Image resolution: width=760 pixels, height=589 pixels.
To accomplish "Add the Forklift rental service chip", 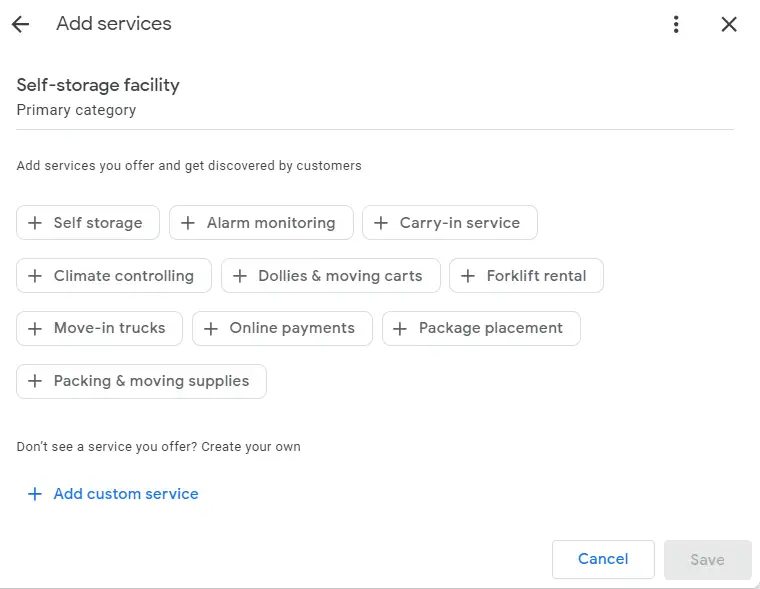I will click(x=526, y=275).
